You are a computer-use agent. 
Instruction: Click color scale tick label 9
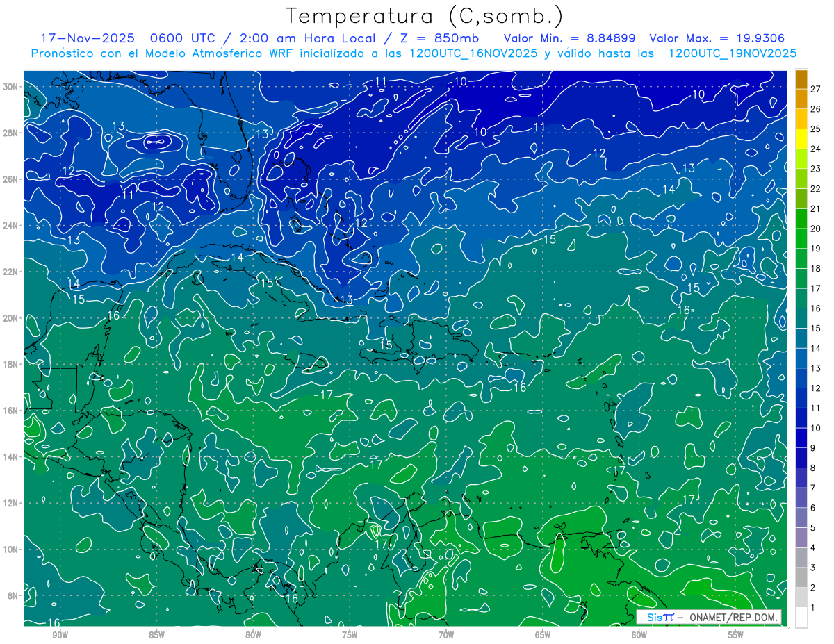coord(813,448)
